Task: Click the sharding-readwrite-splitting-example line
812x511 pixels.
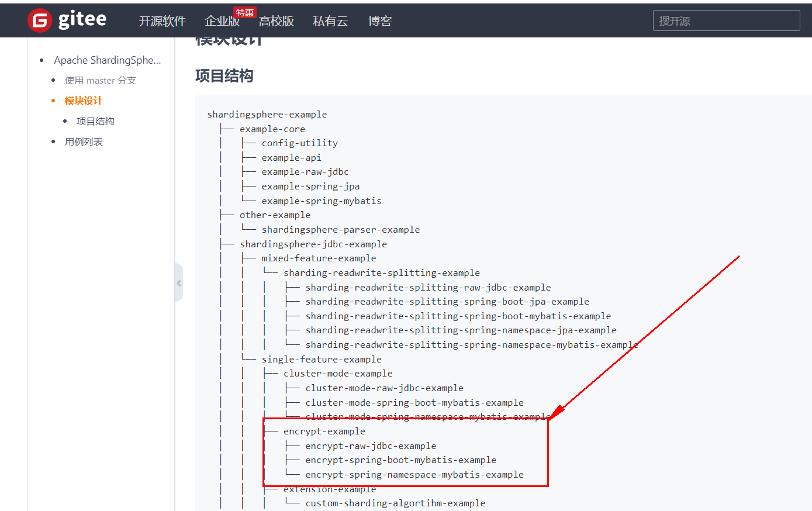Action: [381, 272]
